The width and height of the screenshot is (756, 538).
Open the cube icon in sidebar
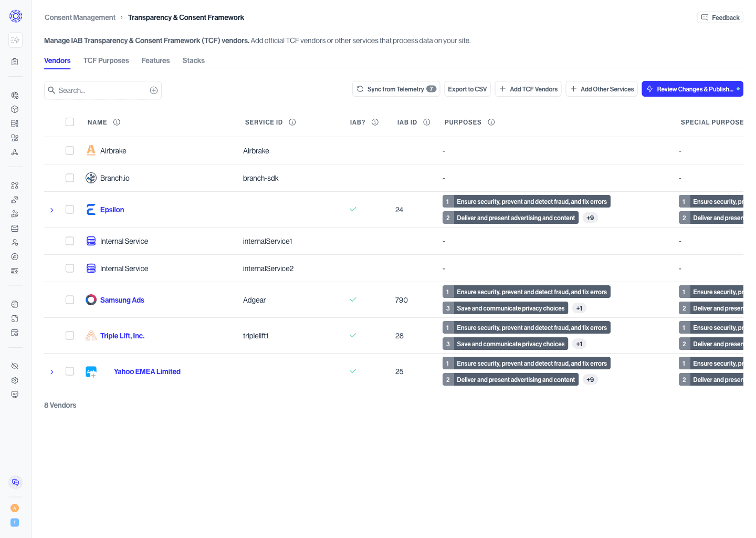tap(15, 109)
